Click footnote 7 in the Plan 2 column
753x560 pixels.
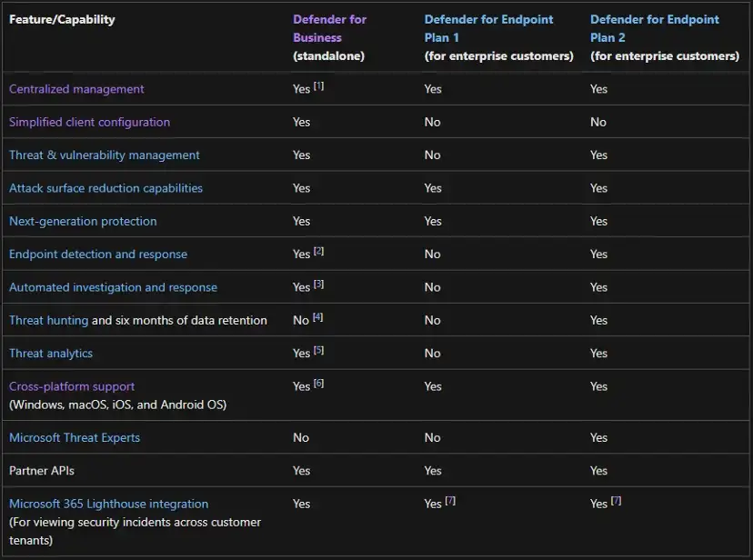pos(616,500)
